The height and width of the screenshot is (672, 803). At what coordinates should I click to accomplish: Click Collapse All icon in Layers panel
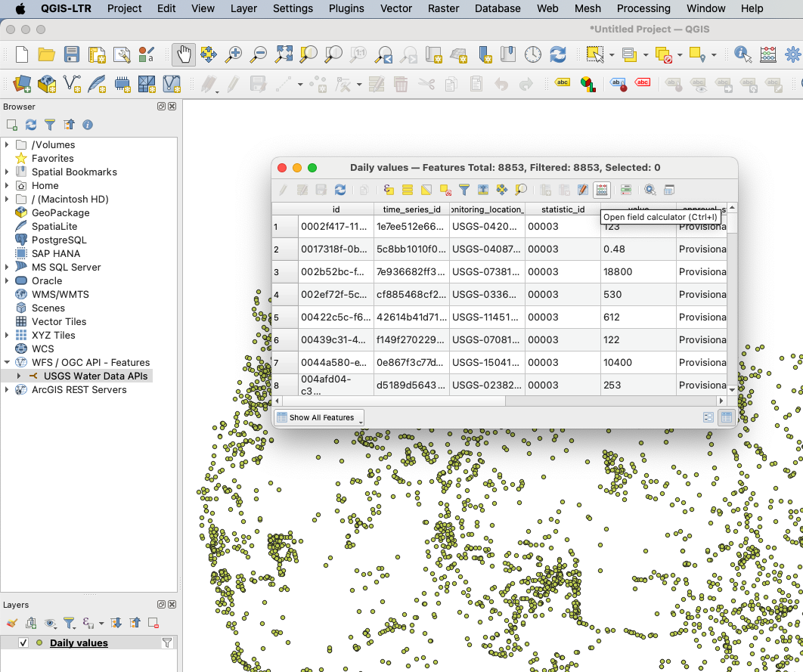point(135,623)
